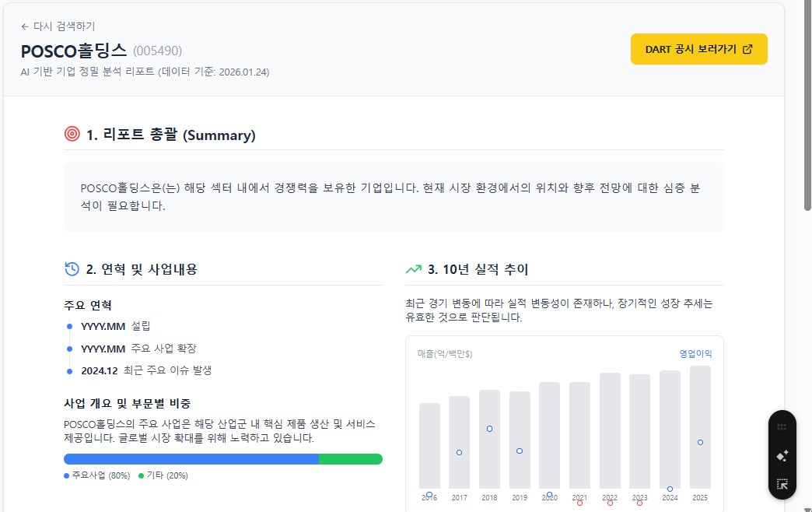This screenshot has height=512, width=812.
Task: Select the YYYY.MM 주요 사업 확장 timeline entry
Action: click(138, 349)
